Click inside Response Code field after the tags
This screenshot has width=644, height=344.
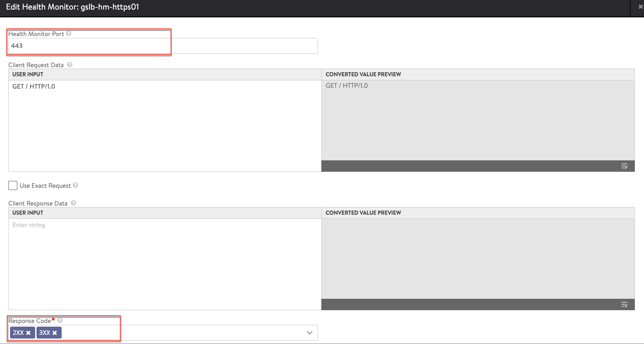coord(183,333)
